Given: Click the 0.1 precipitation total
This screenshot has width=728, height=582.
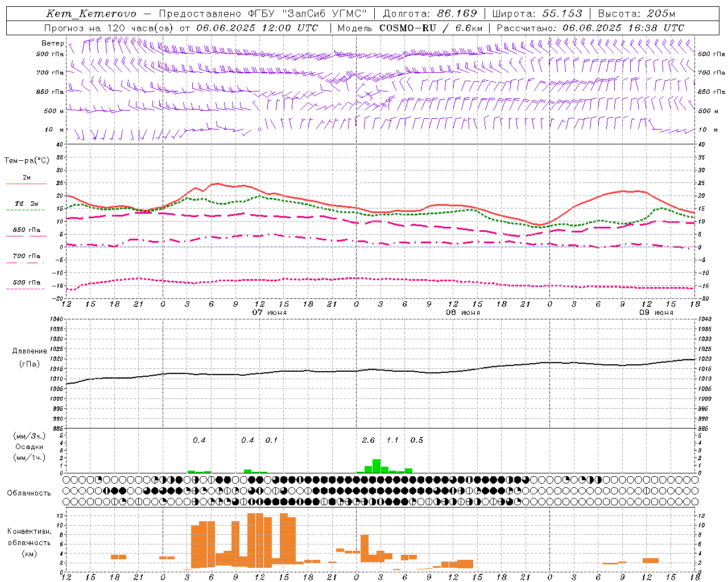Looking at the screenshot, I should click(272, 440).
